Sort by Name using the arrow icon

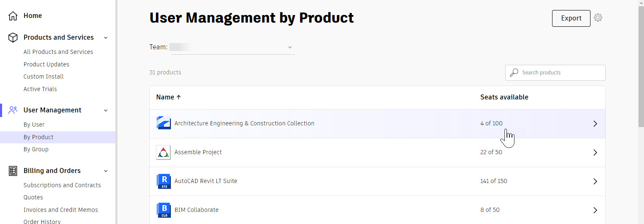pyautogui.click(x=179, y=97)
